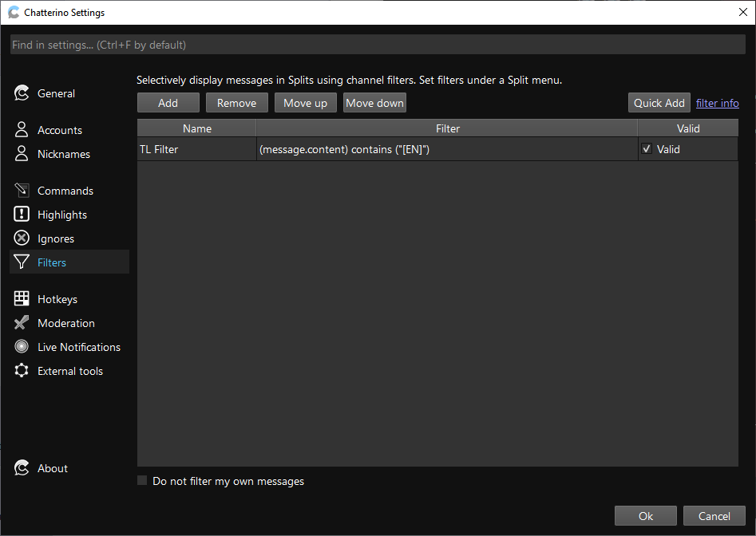The image size is (756, 536).
Task: Open the Live Notifications page
Action: click(79, 347)
